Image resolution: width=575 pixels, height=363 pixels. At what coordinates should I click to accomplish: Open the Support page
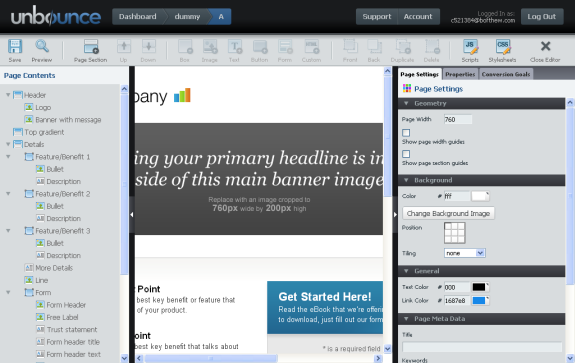[x=377, y=16]
